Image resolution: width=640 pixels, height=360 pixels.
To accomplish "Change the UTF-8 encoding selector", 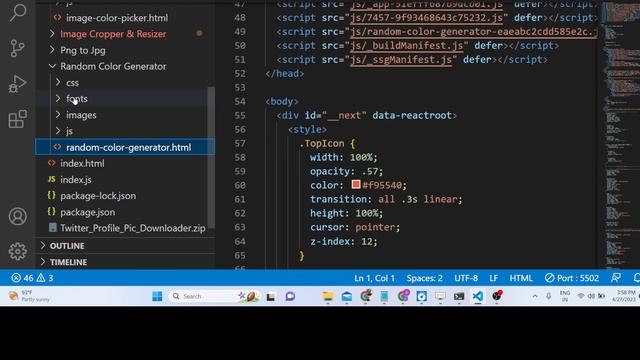I will tap(466, 278).
